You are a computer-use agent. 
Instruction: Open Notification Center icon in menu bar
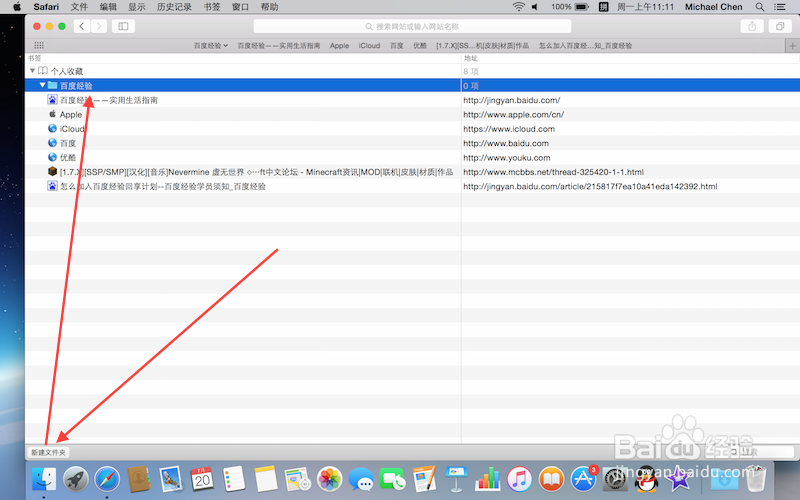(780, 7)
